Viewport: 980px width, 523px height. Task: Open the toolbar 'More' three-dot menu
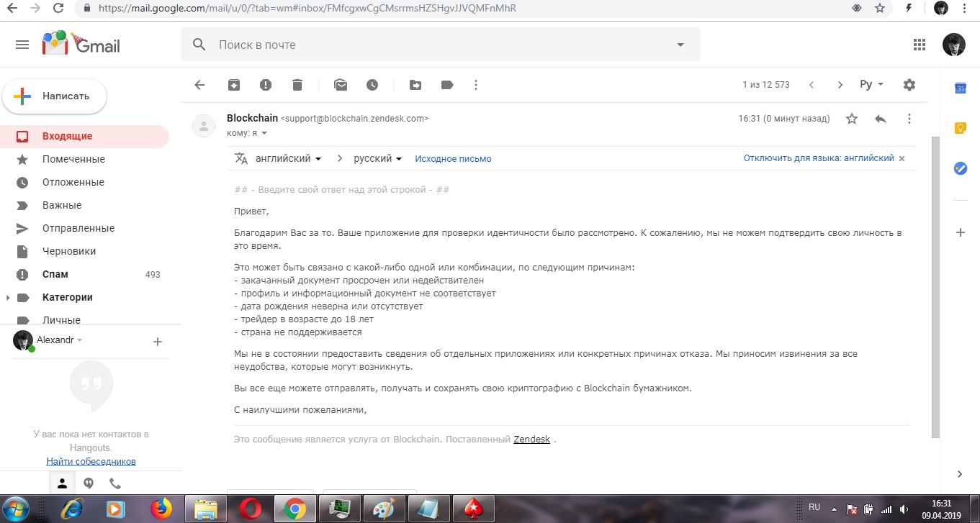point(475,85)
